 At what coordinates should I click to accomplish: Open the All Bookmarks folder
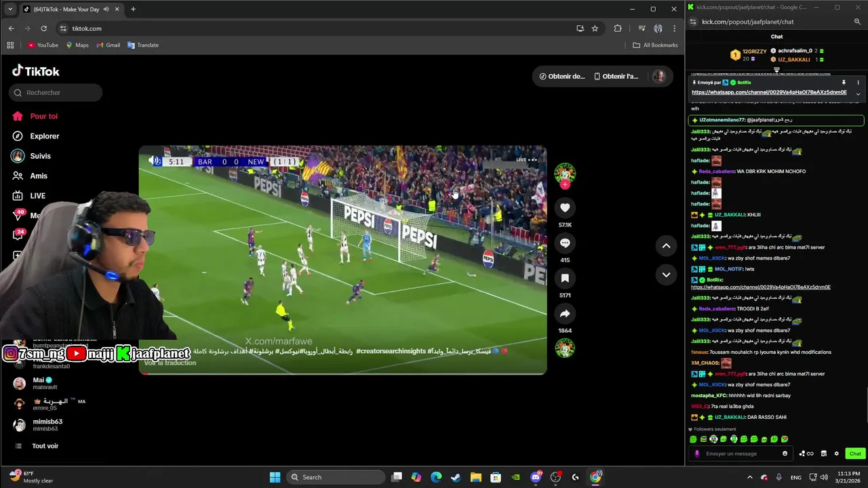click(655, 45)
